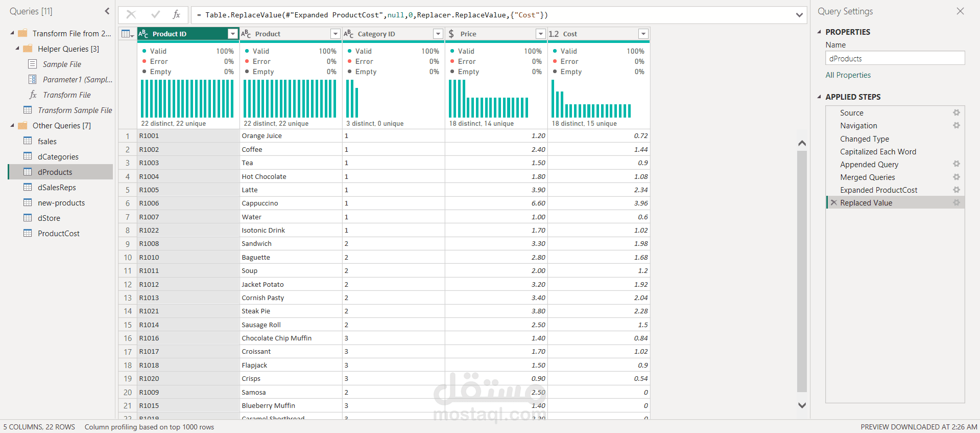Image resolution: width=980 pixels, height=433 pixels.
Task: Click the Price column currency type icon
Action: pos(451,34)
